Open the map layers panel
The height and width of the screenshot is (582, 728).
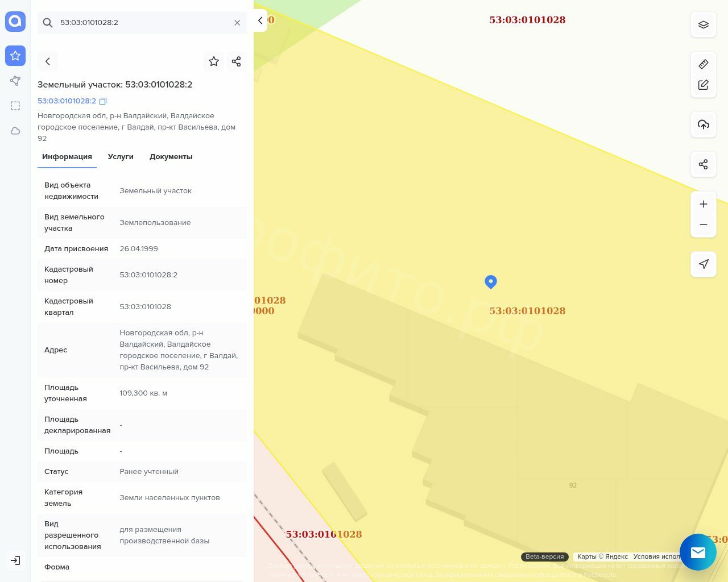pos(703,25)
